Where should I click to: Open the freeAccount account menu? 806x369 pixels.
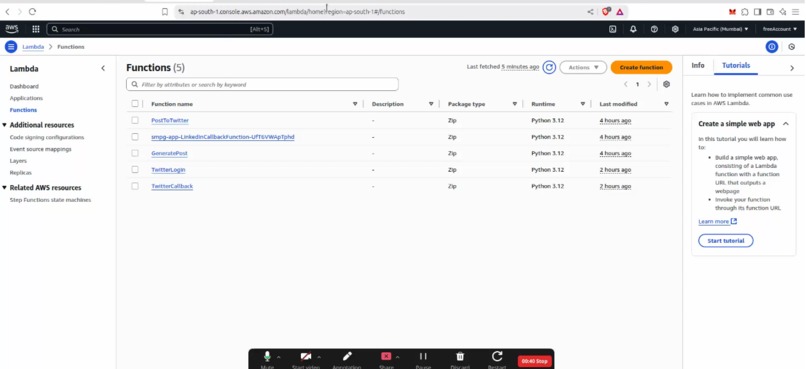(780, 29)
